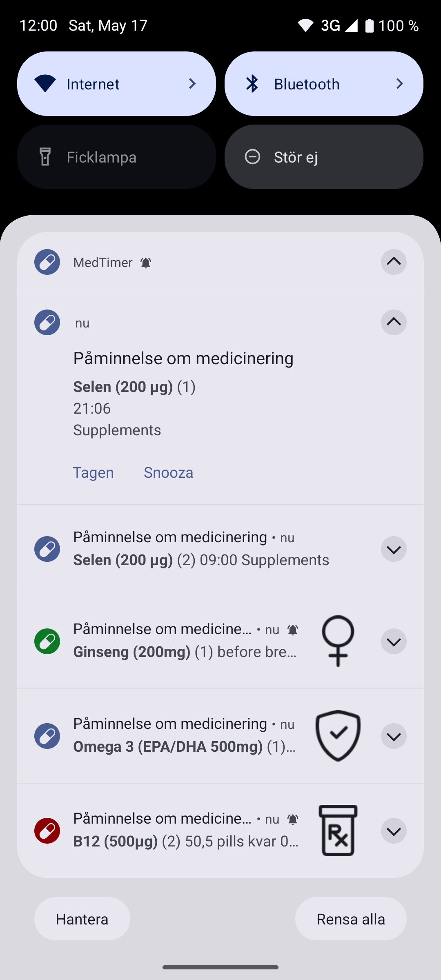Tap the red B12 pill icon

(x=47, y=831)
